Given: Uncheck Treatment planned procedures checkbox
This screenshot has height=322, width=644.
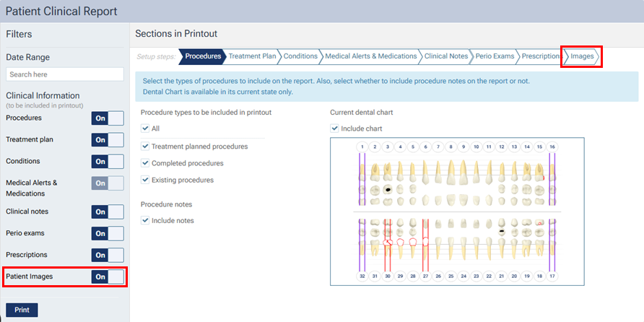Looking at the screenshot, I should [145, 147].
